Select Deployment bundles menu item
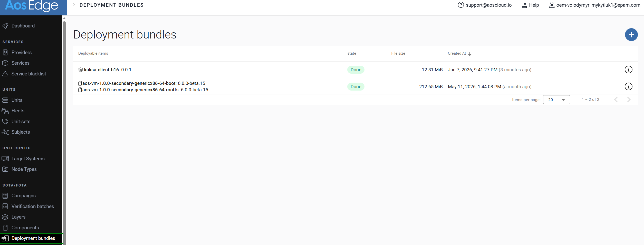644x245 pixels. tap(31, 238)
